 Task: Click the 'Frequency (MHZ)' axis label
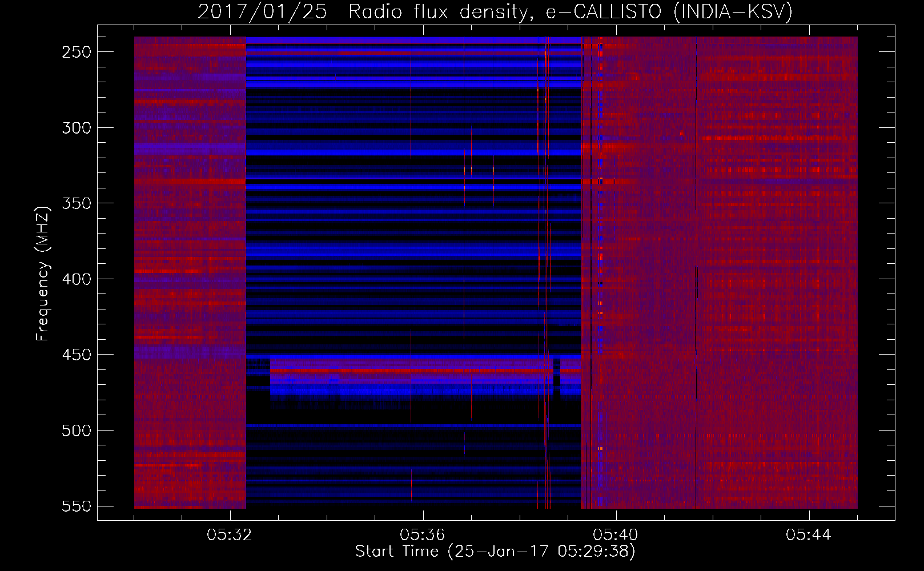click(x=43, y=274)
